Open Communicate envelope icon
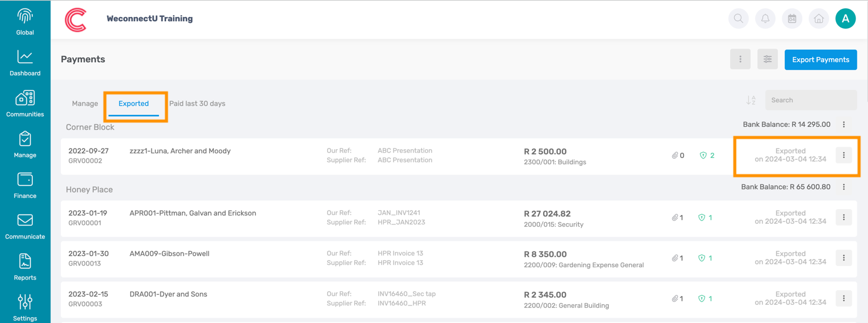This screenshot has width=868, height=323. (25, 220)
